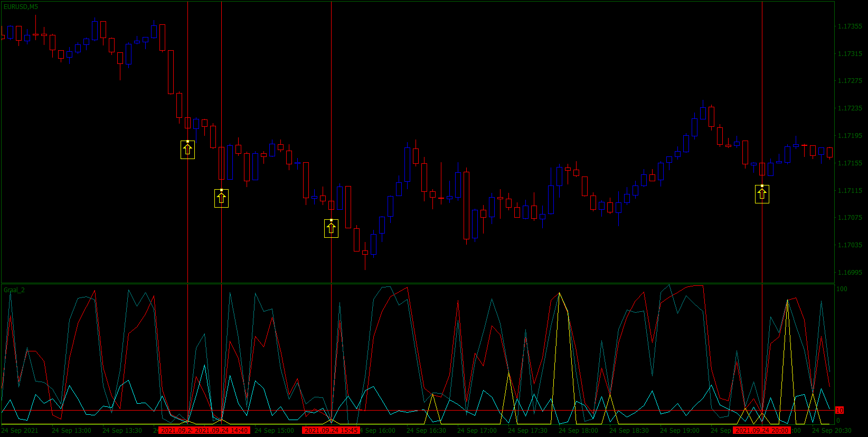Click the tall red candle before 24 Sep 17:00

(x=466, y=206)
